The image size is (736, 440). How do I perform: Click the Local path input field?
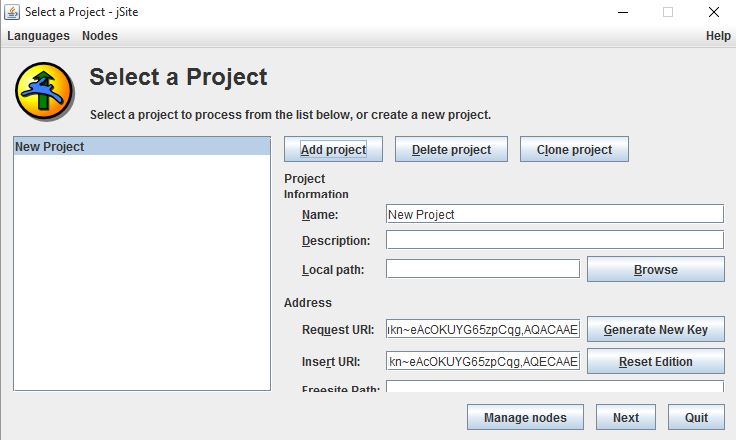point(482,269)
